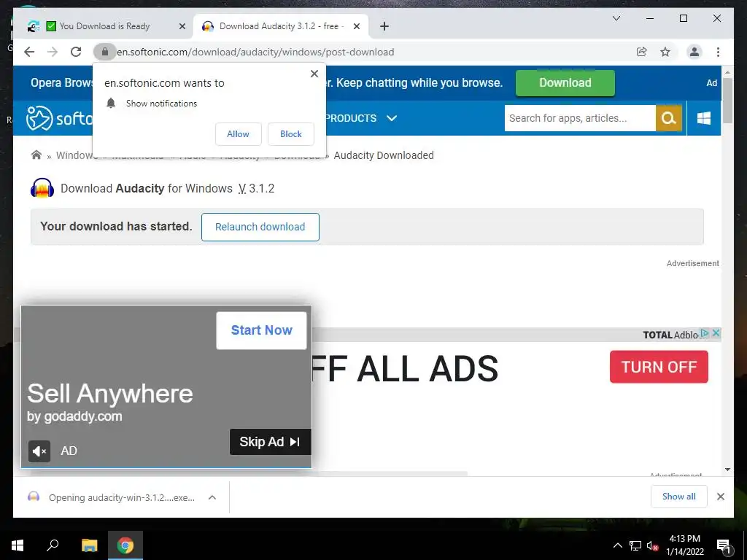Click the network tray icon
Screen dimensions: 747x560
coord(635,545)
